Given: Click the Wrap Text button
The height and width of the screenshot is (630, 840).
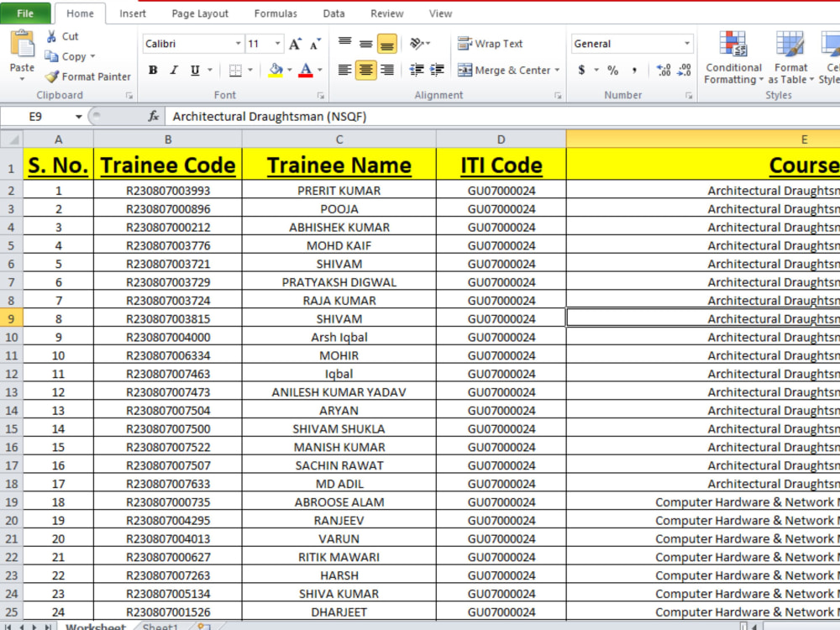Looking at the screenshot, I should point(491,44).
